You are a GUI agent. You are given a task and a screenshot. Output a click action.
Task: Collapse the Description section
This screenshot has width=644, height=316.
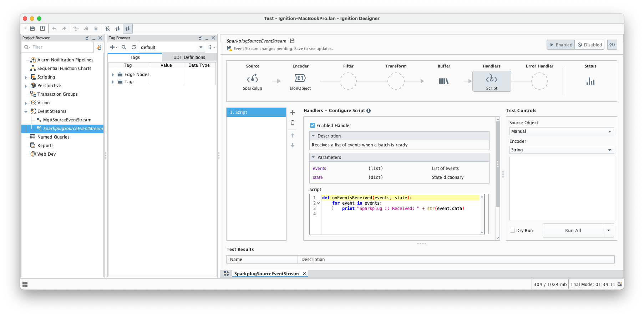[x=313, y=136]
